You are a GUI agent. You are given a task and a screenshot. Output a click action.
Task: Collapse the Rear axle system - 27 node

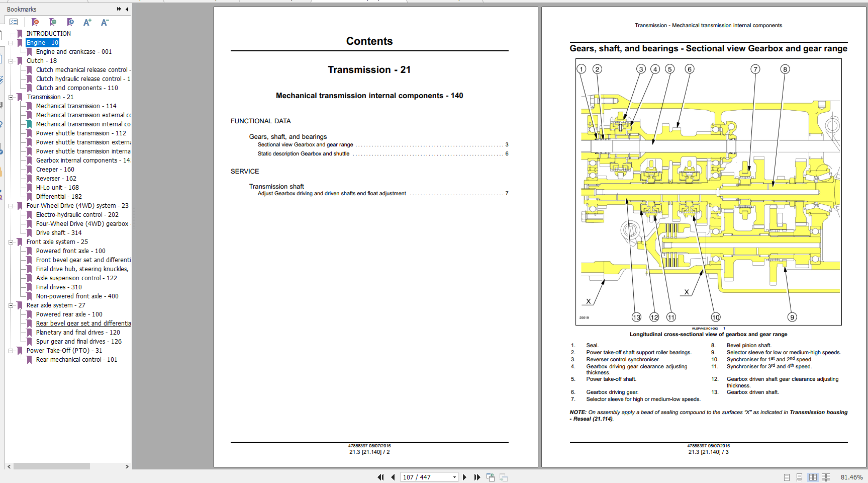tap(11, 305)
